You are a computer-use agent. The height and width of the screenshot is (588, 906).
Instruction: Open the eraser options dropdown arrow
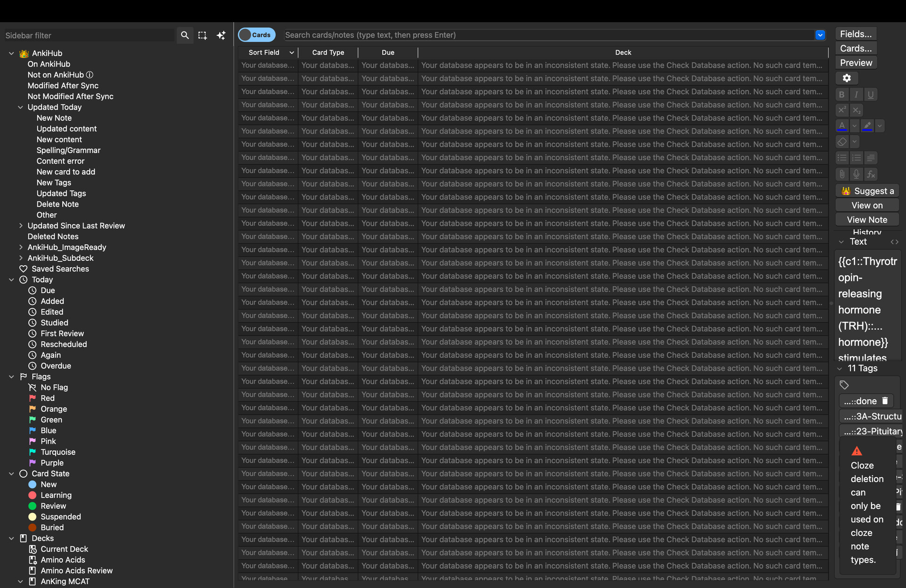coord(854,141)
